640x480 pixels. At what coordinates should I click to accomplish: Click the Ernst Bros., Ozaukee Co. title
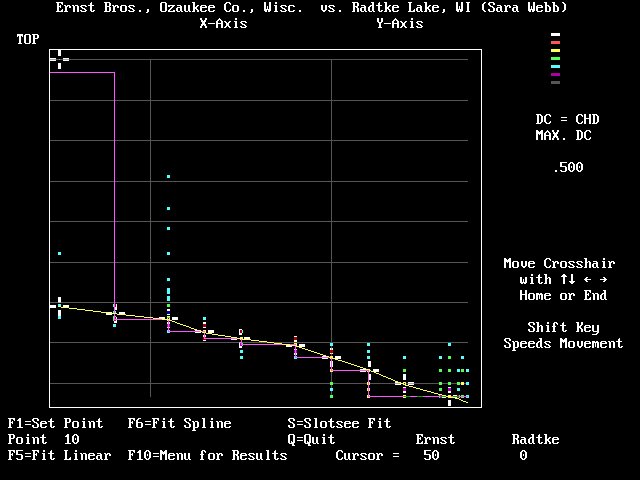[x=180, y=7]
